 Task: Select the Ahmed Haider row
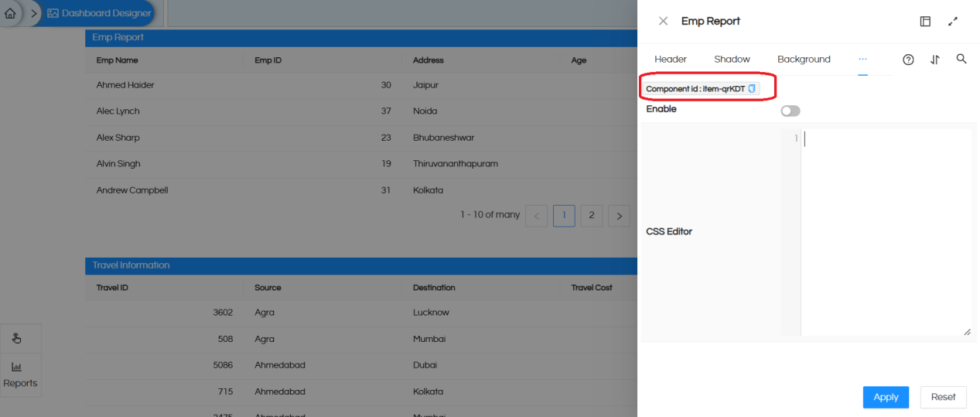361,85
